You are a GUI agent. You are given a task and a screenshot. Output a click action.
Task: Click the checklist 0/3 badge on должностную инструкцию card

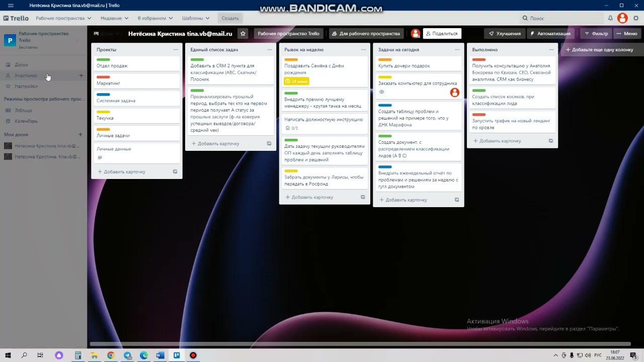pyautogui.click(x=291, y=128)
